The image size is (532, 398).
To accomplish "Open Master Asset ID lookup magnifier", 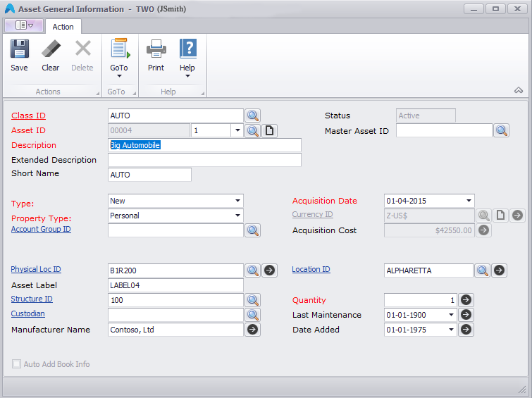I will tap(502, 130).
